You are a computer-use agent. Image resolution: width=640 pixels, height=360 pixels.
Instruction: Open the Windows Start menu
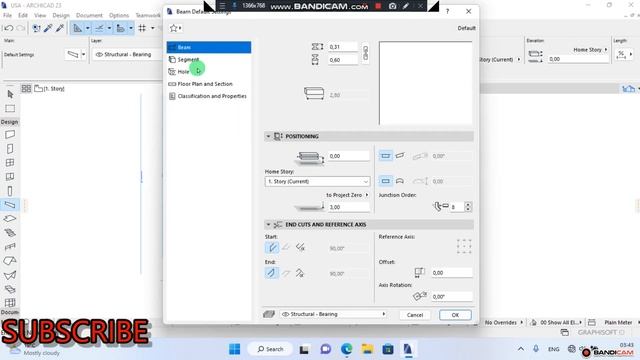point(235,349)
